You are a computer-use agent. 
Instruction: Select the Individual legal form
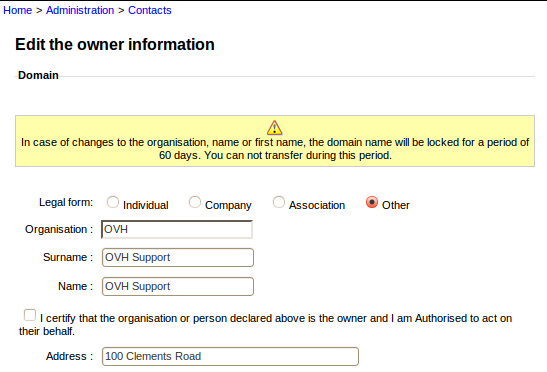tap(113, 202)
